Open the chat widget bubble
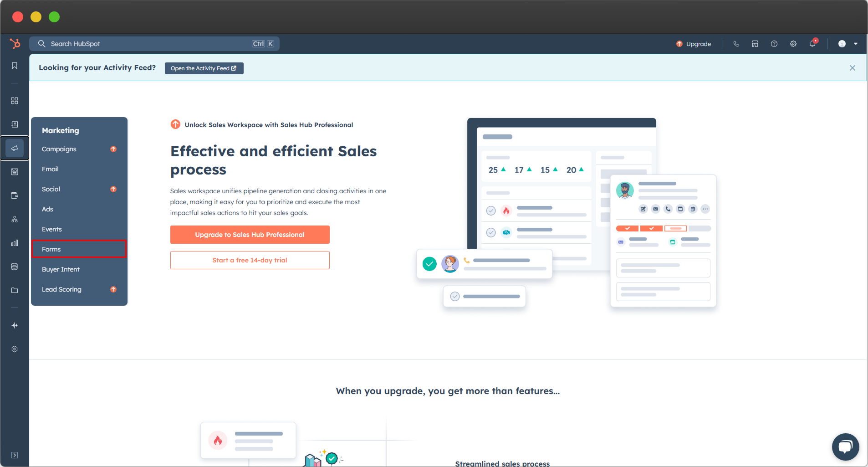Viewport: 868px width, 467px height. pyautogui.click(x=846, y=447)
